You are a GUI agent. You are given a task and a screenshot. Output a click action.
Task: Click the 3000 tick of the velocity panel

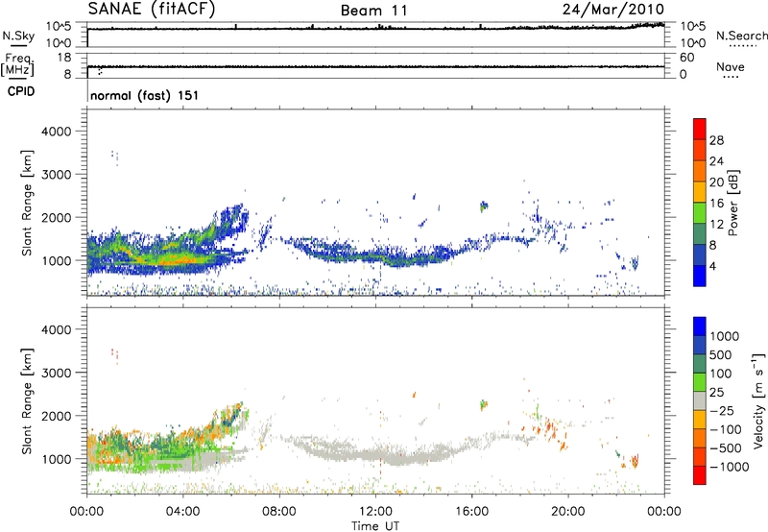(x=56, y=373)
